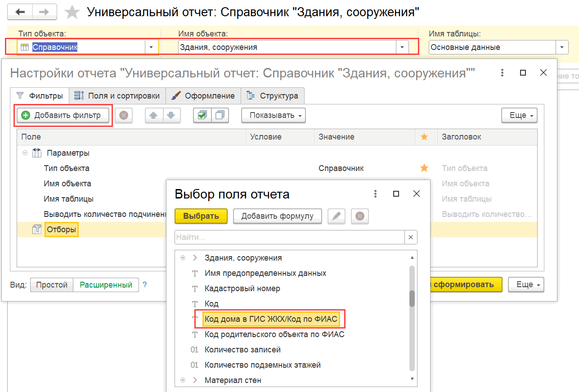Open the 'Еще' menu beside the 'сформировать' button
Screen dimensions: 579x392
coord(526,284)
